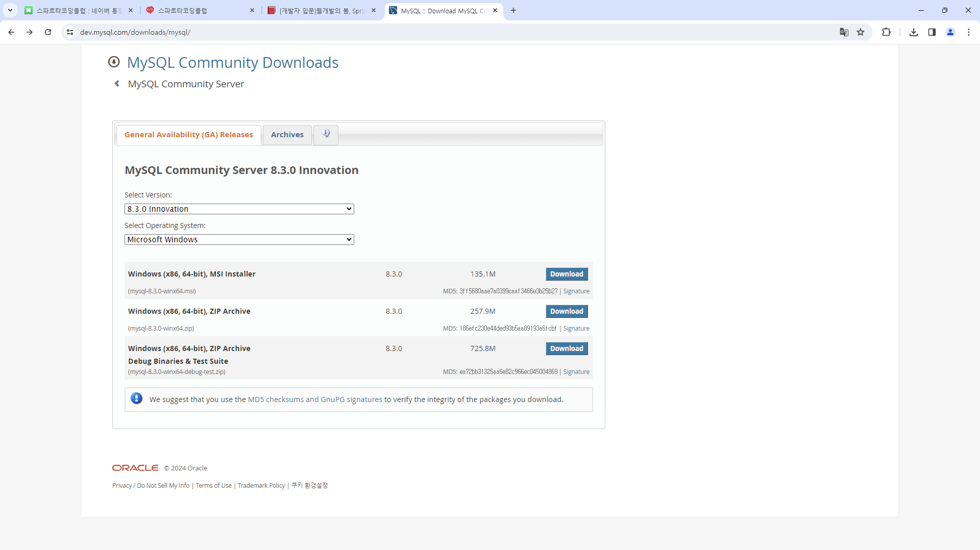980x550 pixels.
Task: Click the back chevron beside MySQL Community Server
Action: (x=117, y=84)
